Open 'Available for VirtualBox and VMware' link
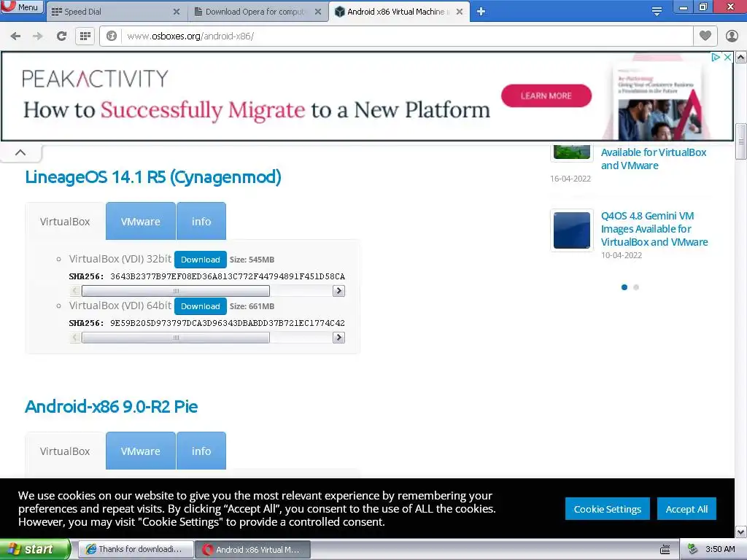Viewport: 747px width, 560px height. pos(653,159)
